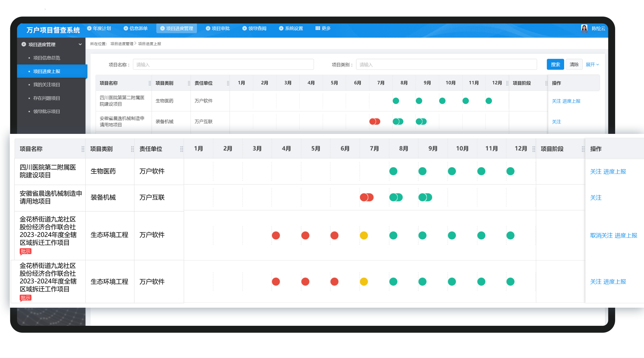Viewport: 644px width, 358px height.
Task: Select 我的关注项目 in the sidebar
Action: click(47, 85)
